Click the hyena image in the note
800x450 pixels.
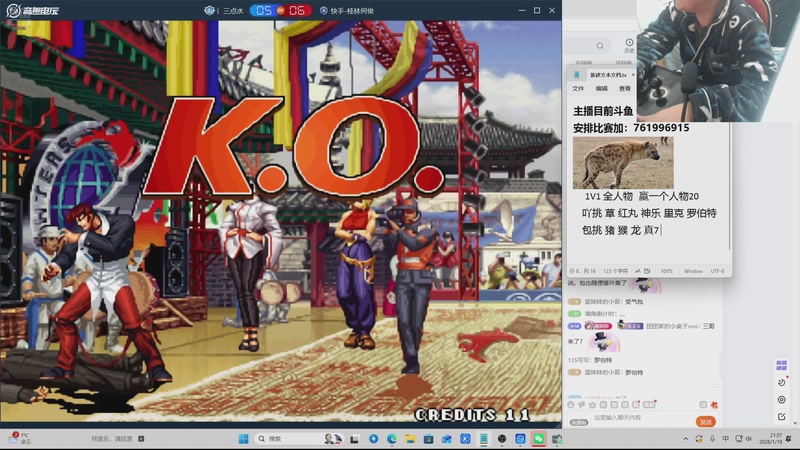coord(623,163)
